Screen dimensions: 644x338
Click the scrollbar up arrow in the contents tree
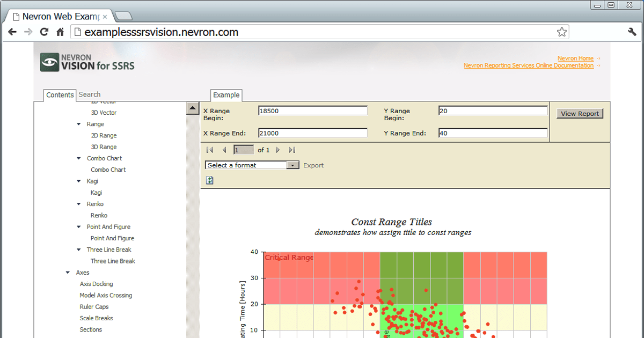click(192, 108)
